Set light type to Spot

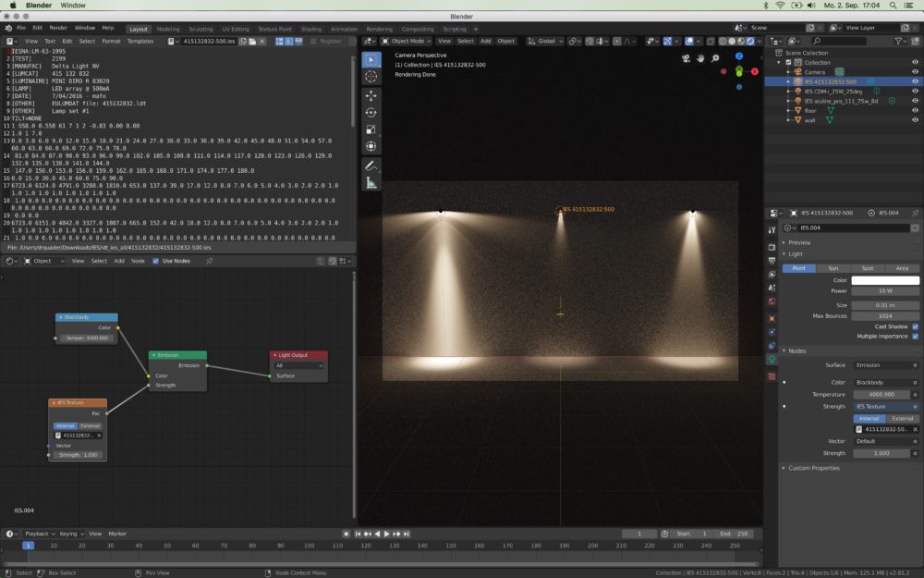pos(868,268)
